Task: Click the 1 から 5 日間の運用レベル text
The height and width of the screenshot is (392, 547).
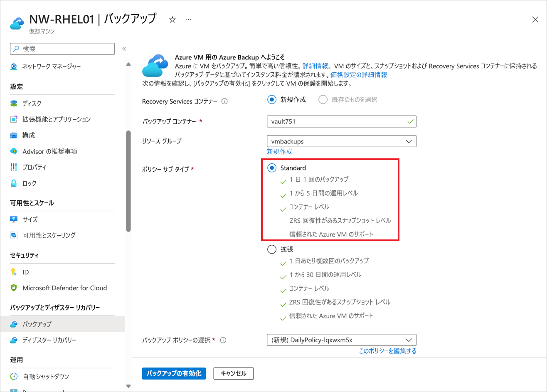Action: coord(323,193)
